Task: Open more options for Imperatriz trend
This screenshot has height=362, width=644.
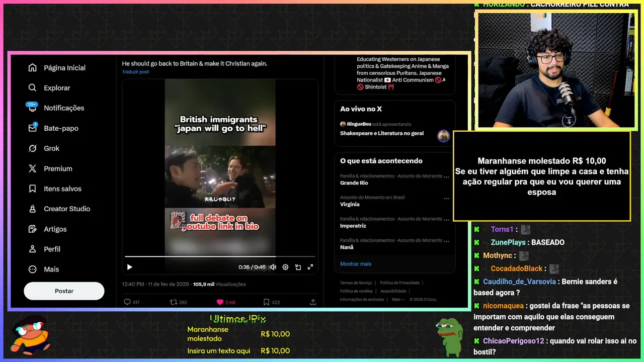Action: click(x=446, y=219)
